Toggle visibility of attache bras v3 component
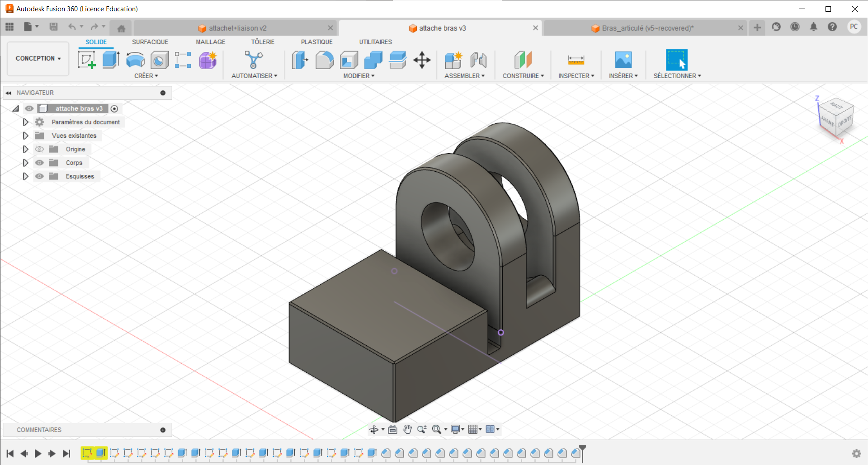The height and width of the screenshot is (465, 868). (29, 108)
